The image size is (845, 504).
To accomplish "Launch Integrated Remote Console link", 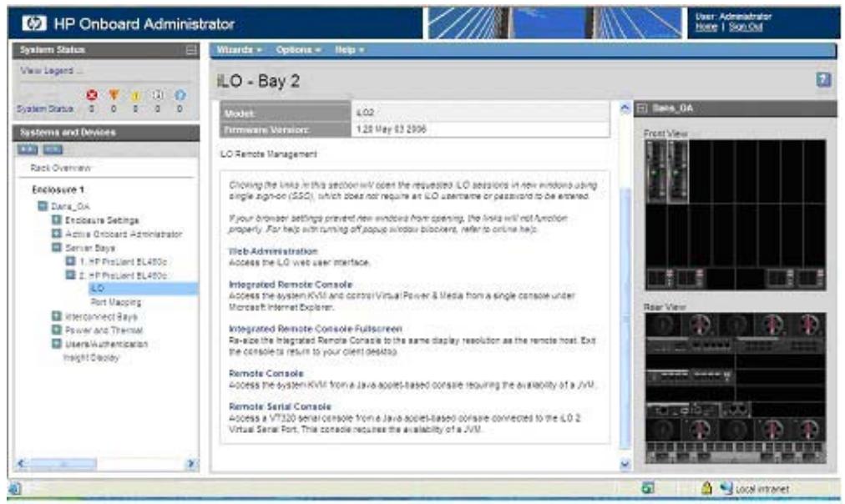I will [x=291, y=285].
